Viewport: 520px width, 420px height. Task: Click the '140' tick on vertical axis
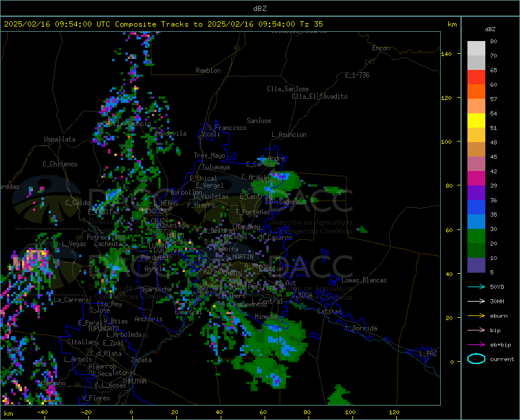pyautogui.click(x=446, y=54)
